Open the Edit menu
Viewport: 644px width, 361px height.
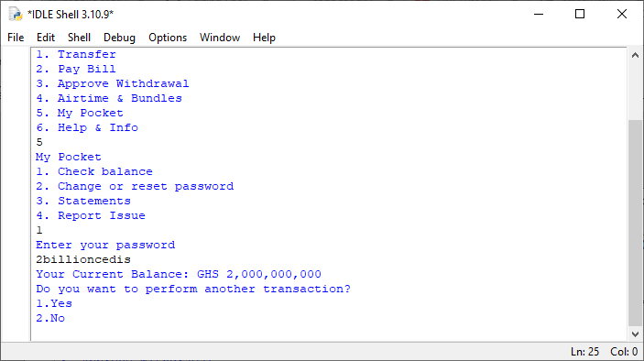click(x=46, y=38)
